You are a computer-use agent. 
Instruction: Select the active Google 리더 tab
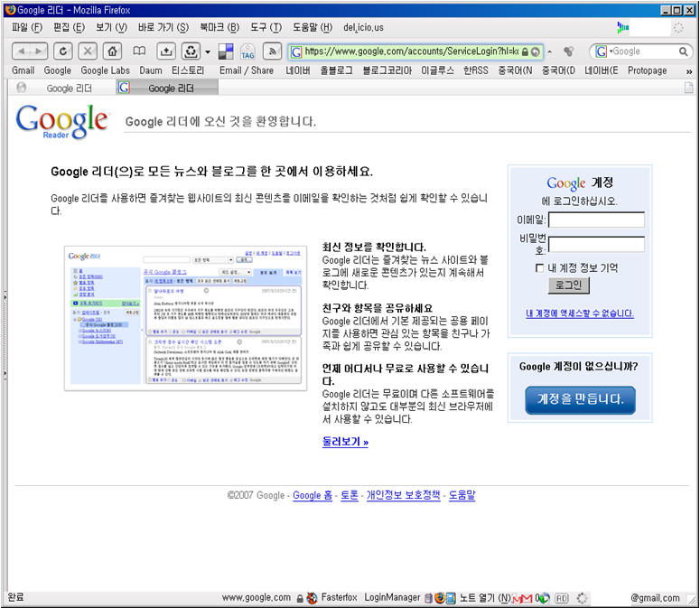click(x=167, y=88)
